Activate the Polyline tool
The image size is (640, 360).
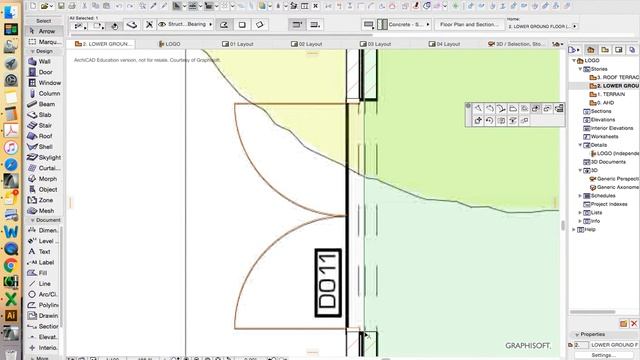pyautogui.click(x=43, y=305)
